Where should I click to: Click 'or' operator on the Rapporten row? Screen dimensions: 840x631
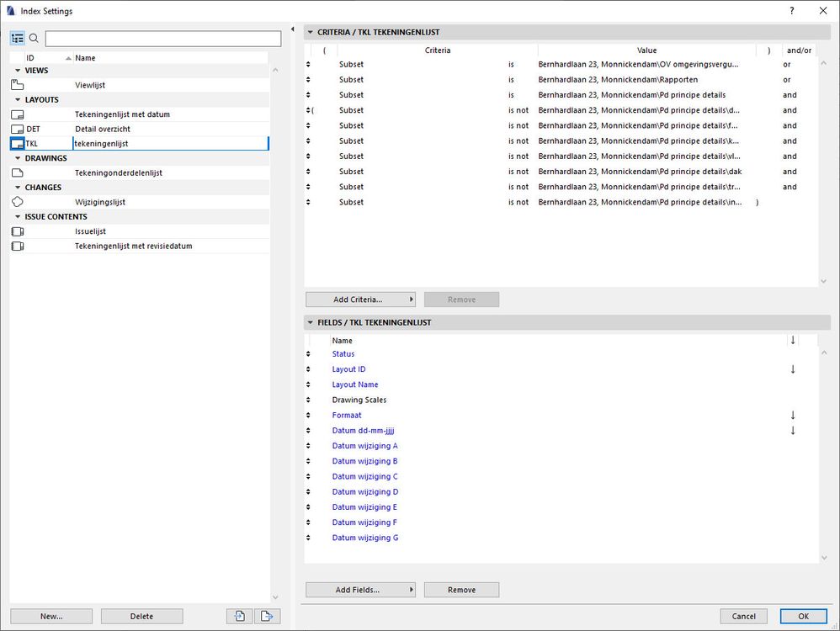pyautogui.click(x=786, y=79)
